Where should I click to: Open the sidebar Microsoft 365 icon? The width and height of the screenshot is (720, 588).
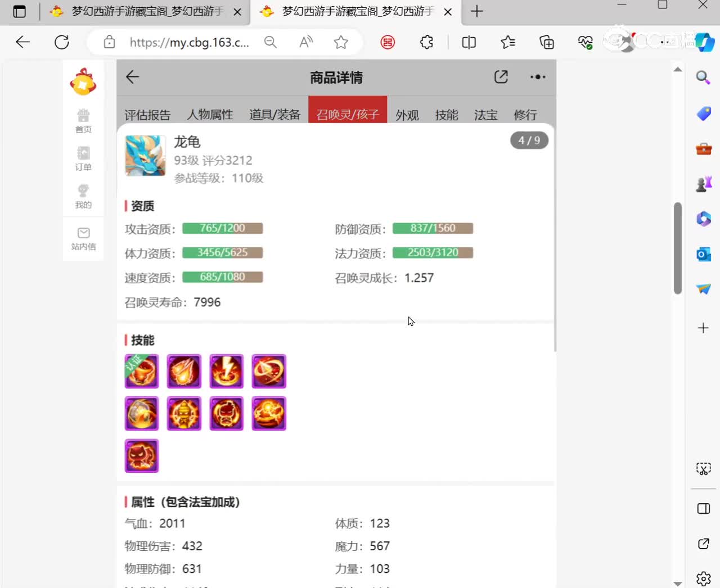(x=704, y=219)
